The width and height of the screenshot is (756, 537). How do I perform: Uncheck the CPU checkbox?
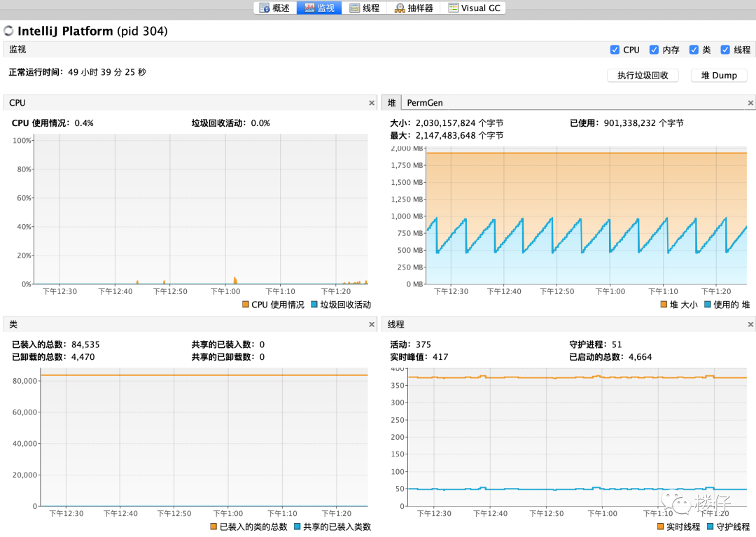click(615, 50)
